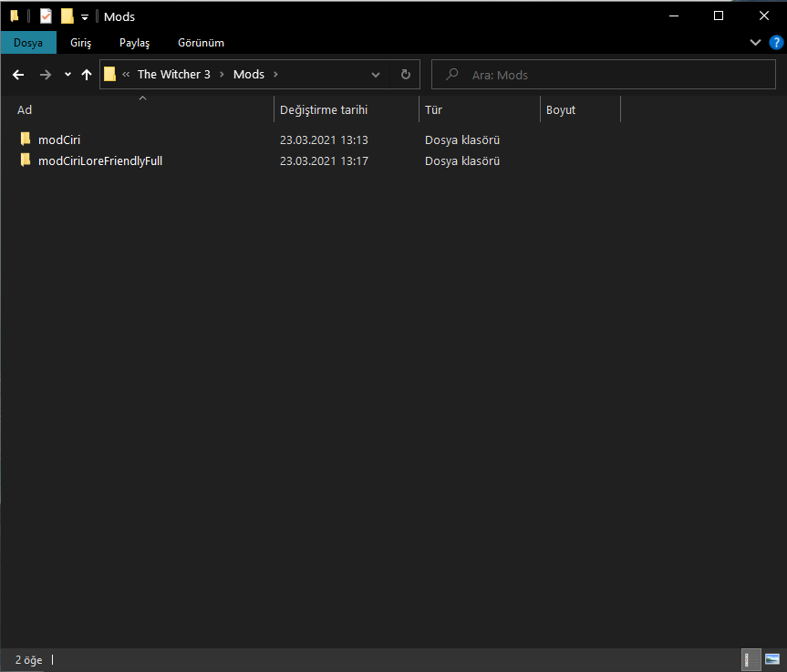Click the search magnifier icon
Image resolution: width=787 pixels, height=672 pixels.
tap(451, 74)
